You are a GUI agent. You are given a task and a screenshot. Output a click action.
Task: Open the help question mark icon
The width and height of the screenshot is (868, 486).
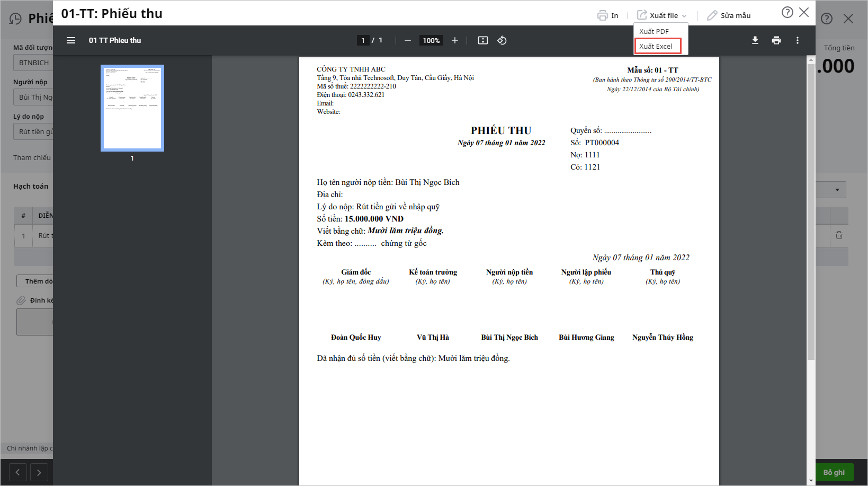coord(787,13)
